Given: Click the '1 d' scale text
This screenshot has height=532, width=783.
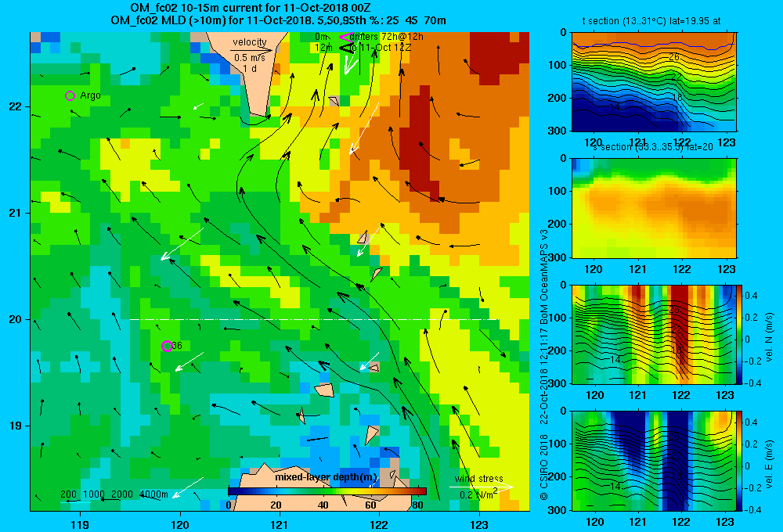Looking at the screenshot, I should (250, 68).
